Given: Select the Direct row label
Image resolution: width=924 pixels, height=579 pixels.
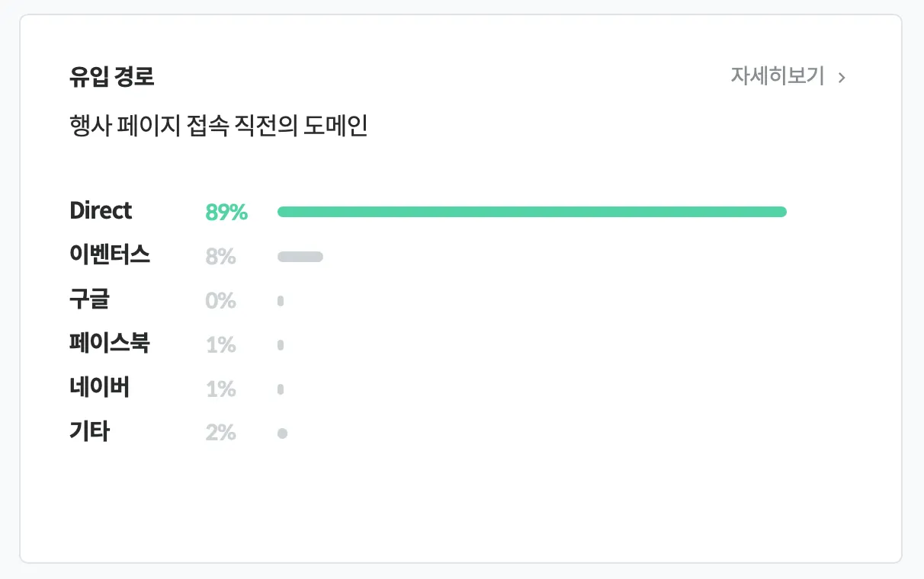Looking at the screenshot, I should 101,211.
